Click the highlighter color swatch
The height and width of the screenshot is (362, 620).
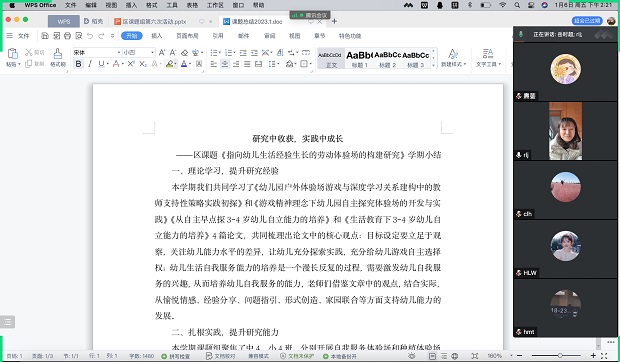[x=170, y=64]
